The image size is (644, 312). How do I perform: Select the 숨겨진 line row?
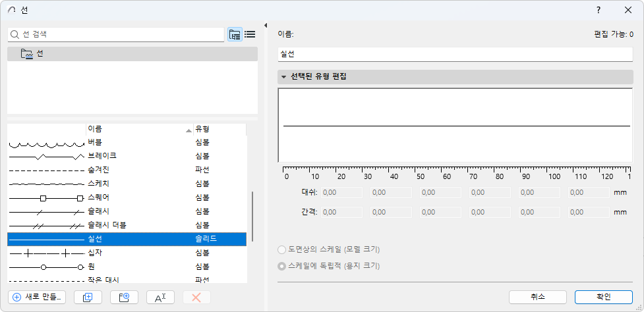pyautogui.click(x=127, y=170)
